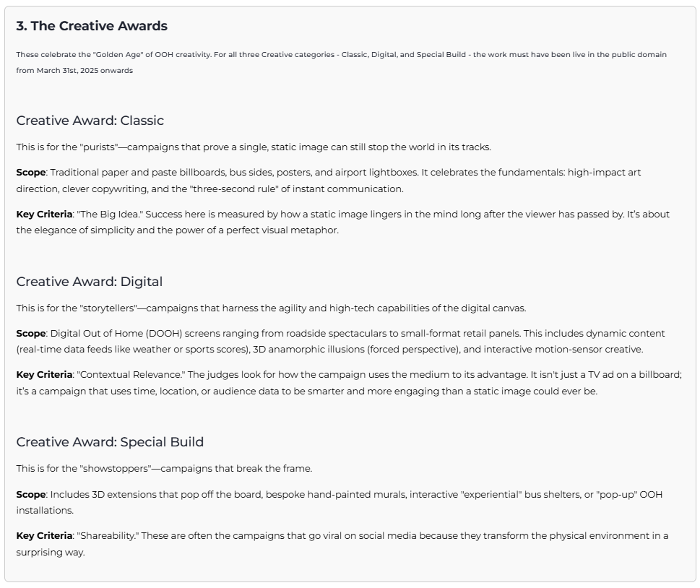Click the "3. The Creative Awards" heading
This screenshot has width=700, height=588.
click(92, 26)
